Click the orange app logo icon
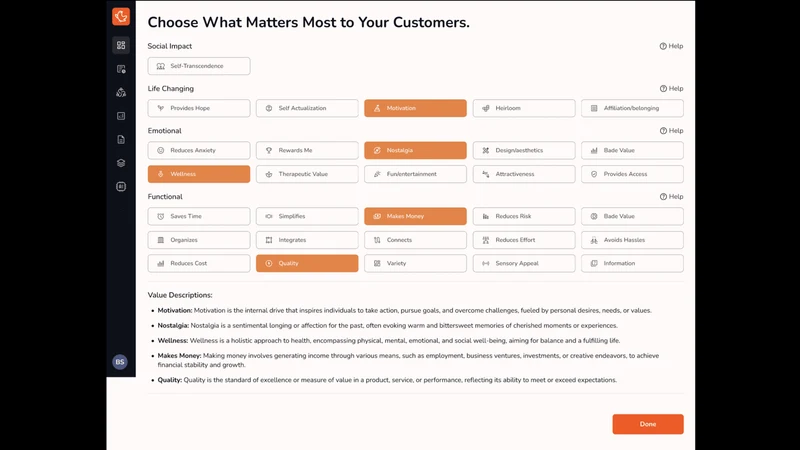The width and height of the screenshot is (800, 450). click(121, 16)
